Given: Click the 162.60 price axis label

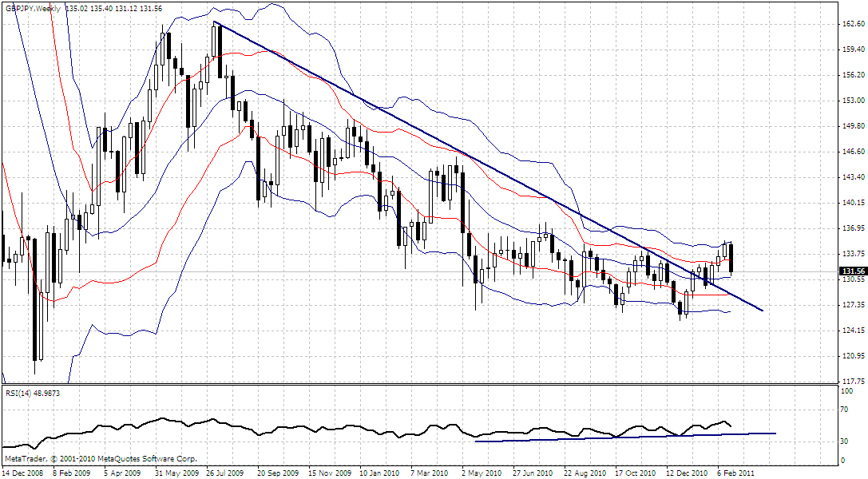Looking at the screenshot, I should (853, 24).
